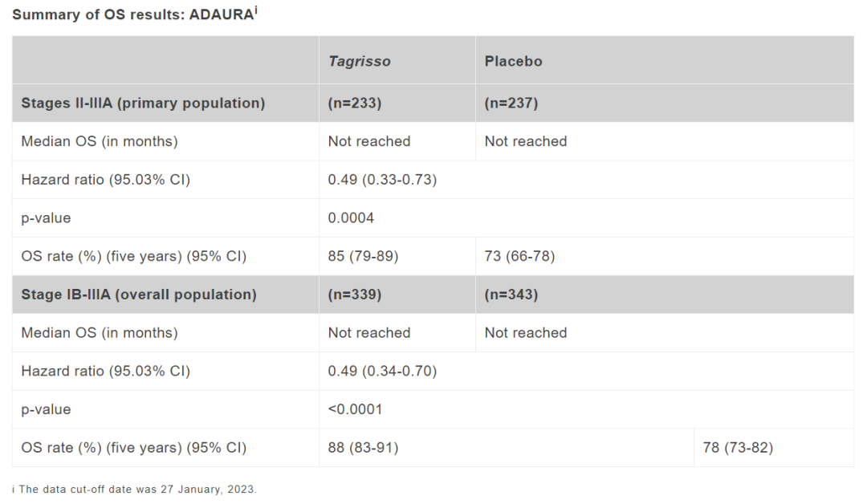Click the p-value cell <0.0001

355,409
